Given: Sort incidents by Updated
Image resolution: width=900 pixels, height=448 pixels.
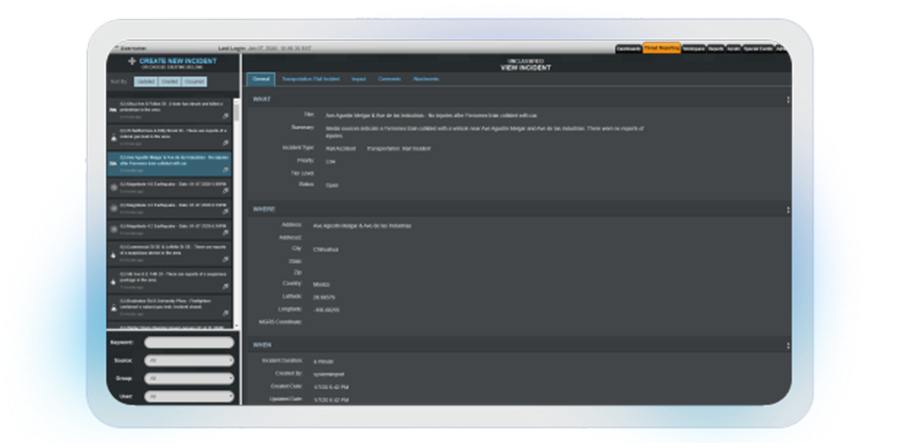Looking at the screenshot, I should [145, 82].
